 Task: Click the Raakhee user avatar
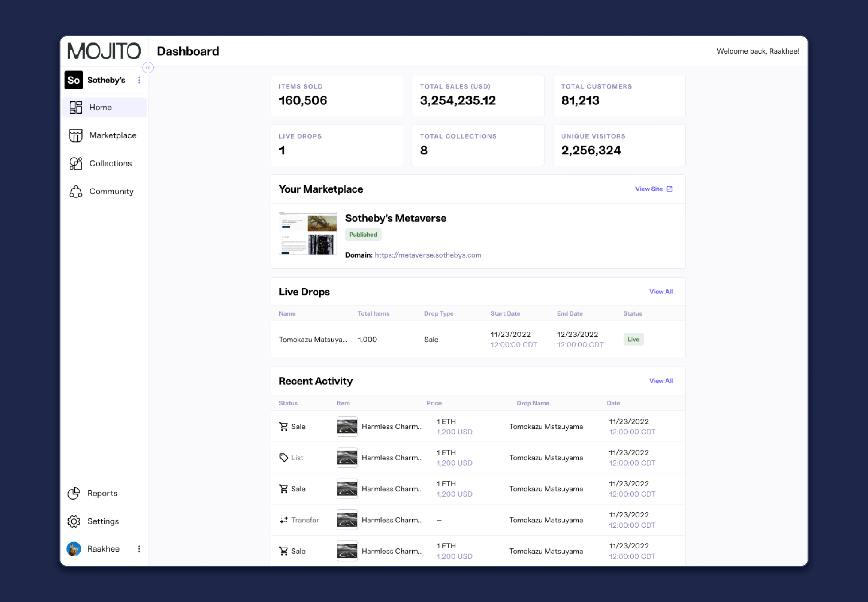coord(74,549)
